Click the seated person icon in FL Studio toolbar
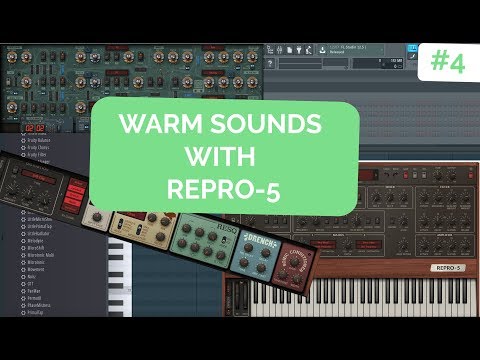This screenshot has width=480, height=360. [x=308, y=50]
